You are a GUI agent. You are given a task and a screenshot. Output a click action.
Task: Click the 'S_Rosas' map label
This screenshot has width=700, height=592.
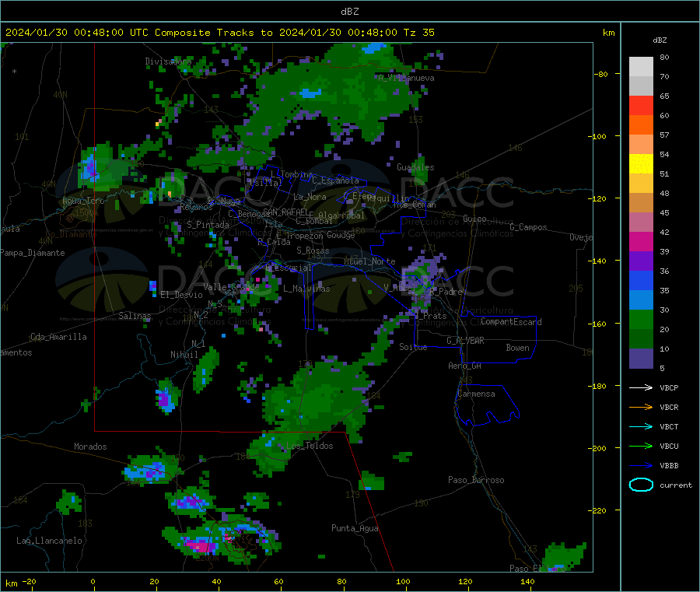tap(313, 250)
